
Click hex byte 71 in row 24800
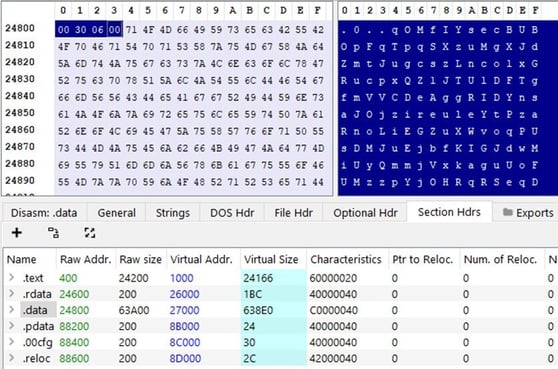click(x=131, y=30)
